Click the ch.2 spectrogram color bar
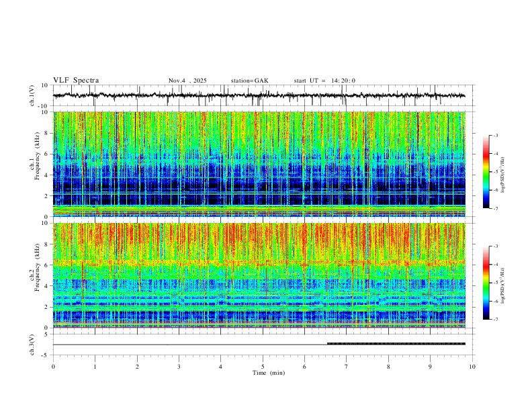This screenshot has height=411, width=532. (x=486, y=283)
